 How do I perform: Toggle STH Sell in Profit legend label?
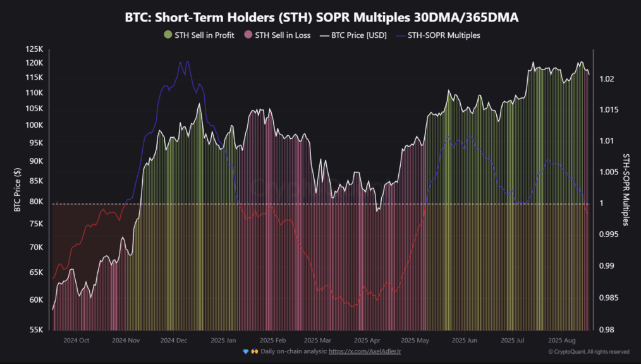[x=204, y=35]
